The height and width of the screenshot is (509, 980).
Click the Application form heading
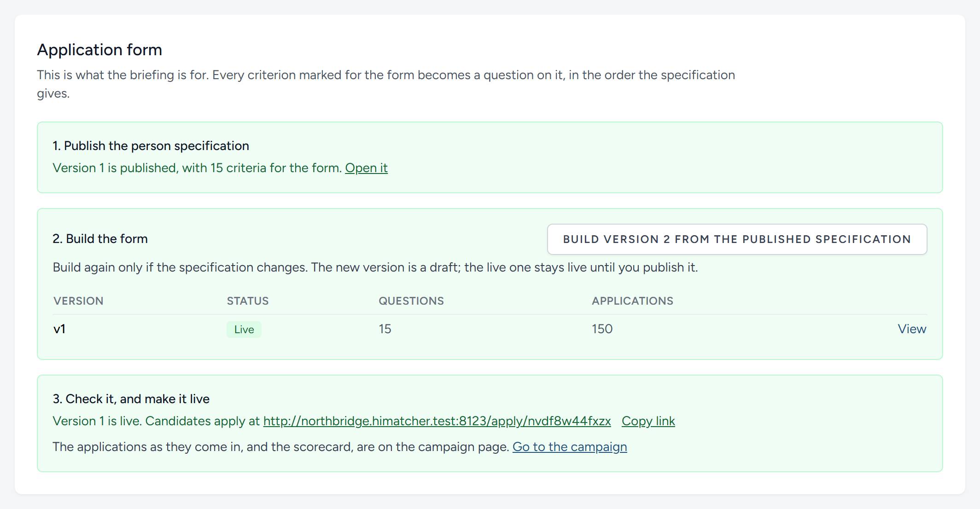(99, 50)
